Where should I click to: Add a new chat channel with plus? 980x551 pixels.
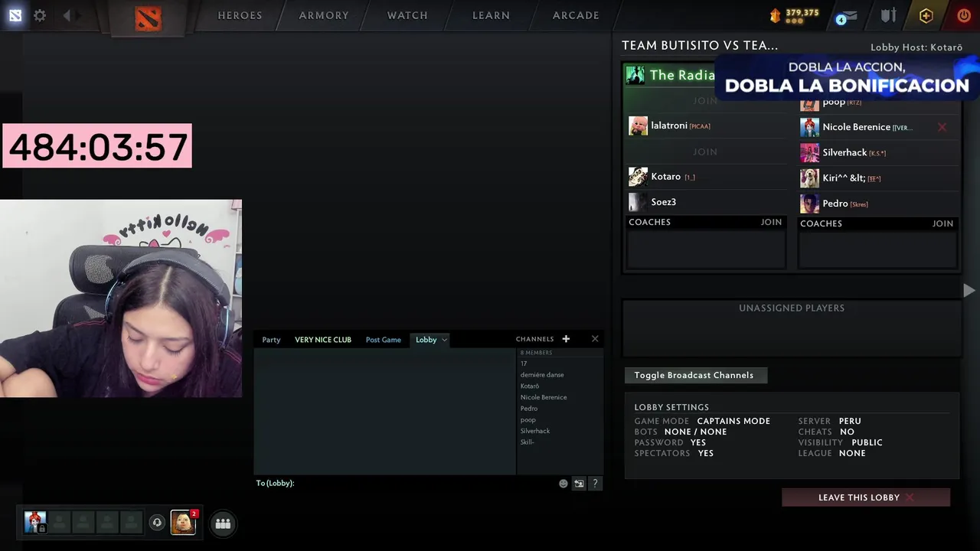[x=566, y=339]
